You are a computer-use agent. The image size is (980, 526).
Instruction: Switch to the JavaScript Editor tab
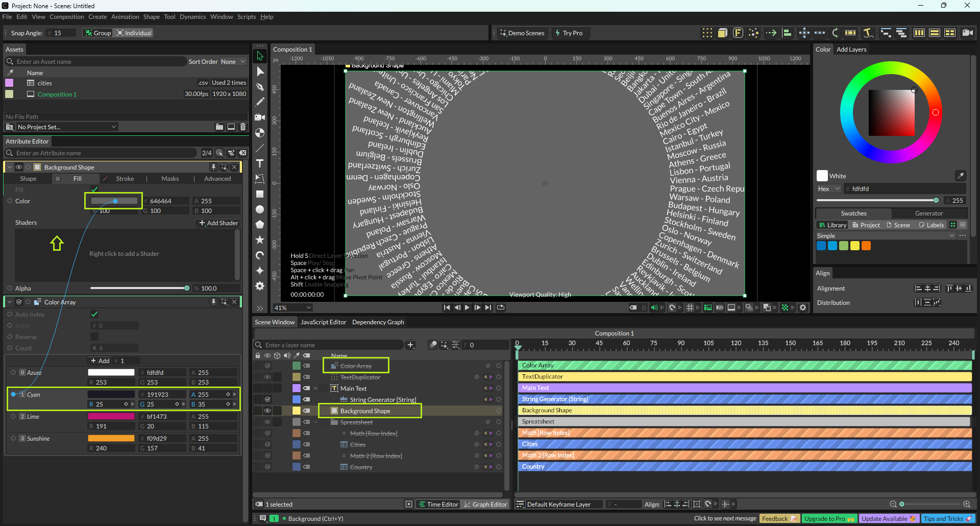click(x=323, y=322)
